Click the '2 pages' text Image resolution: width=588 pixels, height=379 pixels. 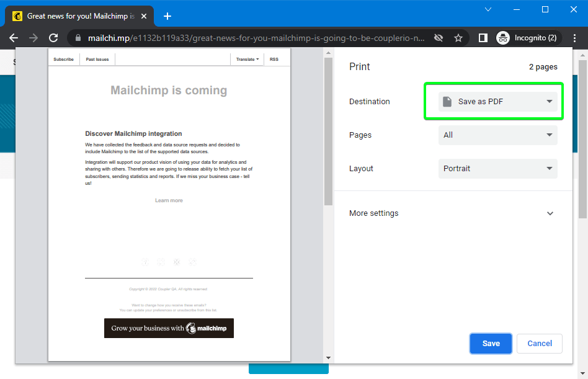coord(543,67)
